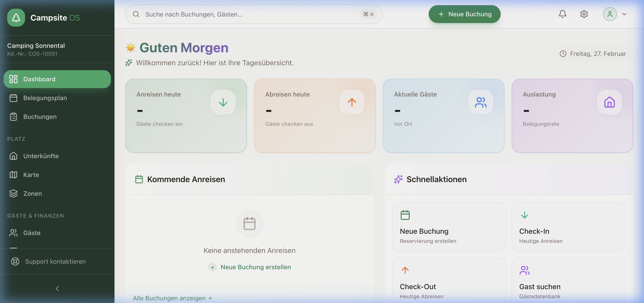Click the Neue Buchung button
Screen dimensions: 644x303
464,14
